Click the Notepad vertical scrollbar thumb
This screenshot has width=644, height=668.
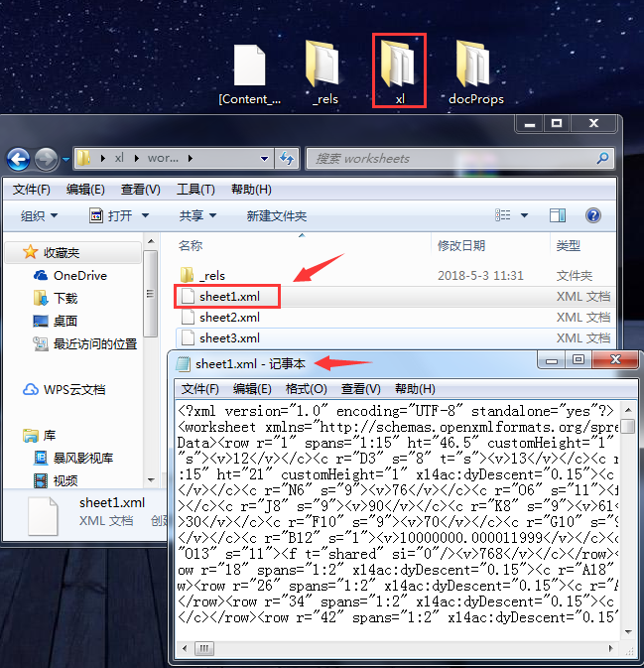point(628,426)
